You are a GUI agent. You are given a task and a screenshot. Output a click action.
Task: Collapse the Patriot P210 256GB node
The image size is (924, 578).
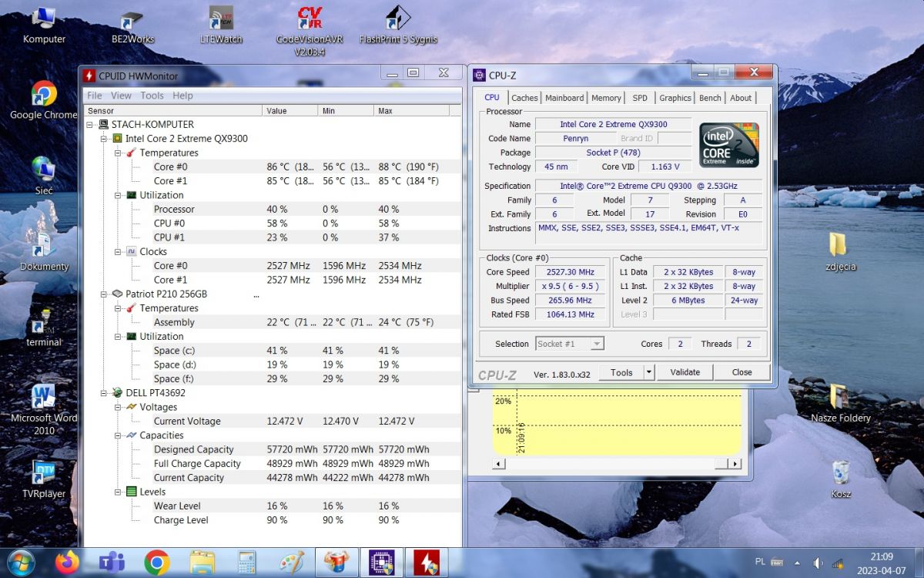[104, 294]
